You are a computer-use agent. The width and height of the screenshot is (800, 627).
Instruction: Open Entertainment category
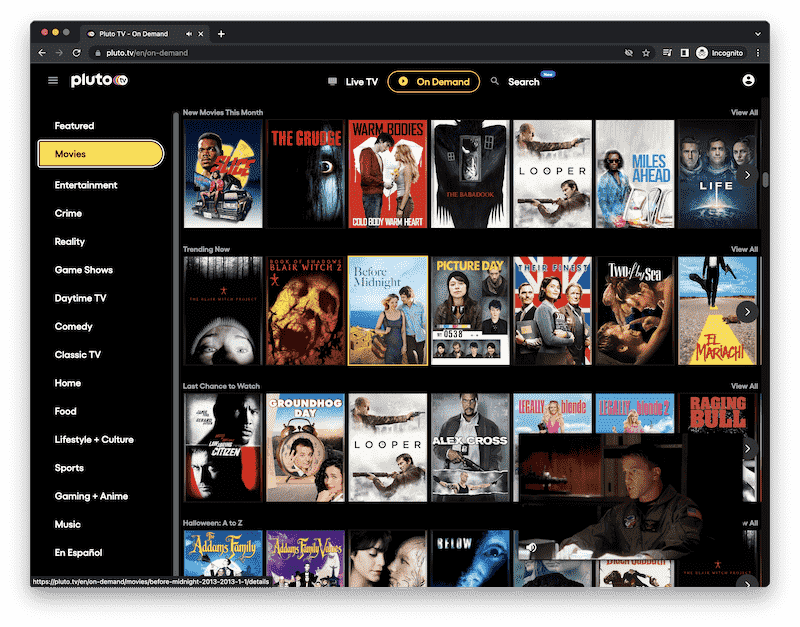tap(86, 185)
